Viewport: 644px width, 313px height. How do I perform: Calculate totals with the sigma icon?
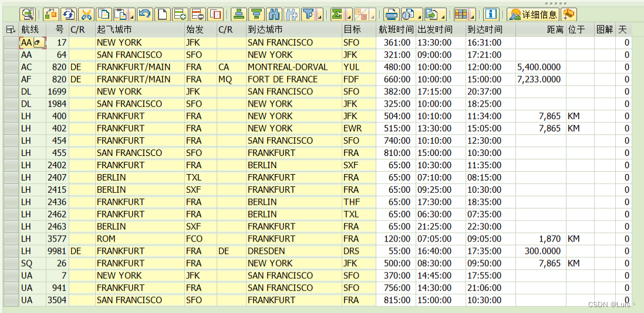(x=338, y=14)
